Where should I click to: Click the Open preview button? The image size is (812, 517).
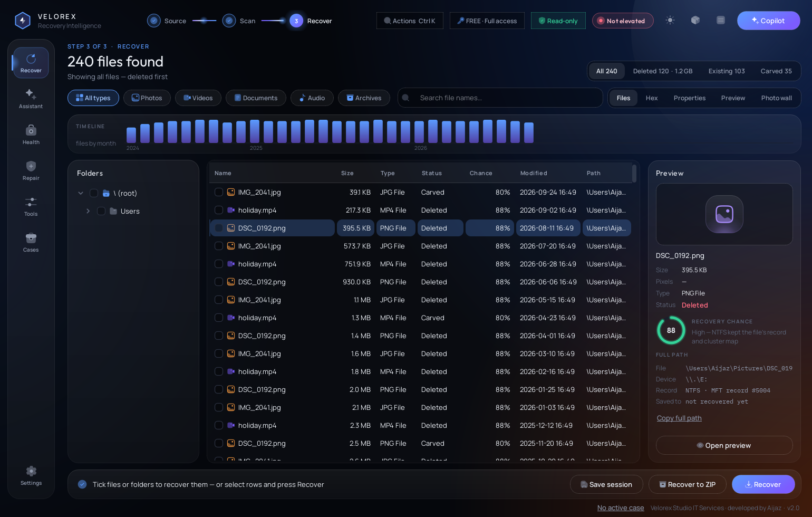pos(724,445)
